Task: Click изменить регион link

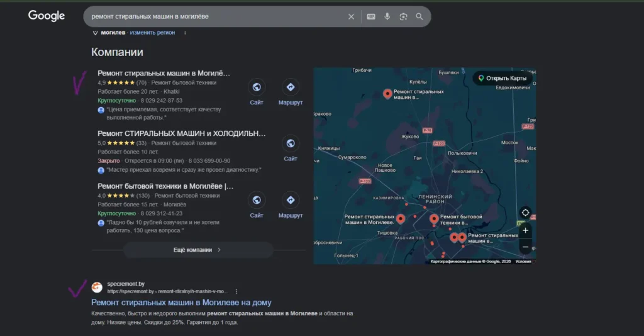Action: [152, 33]
